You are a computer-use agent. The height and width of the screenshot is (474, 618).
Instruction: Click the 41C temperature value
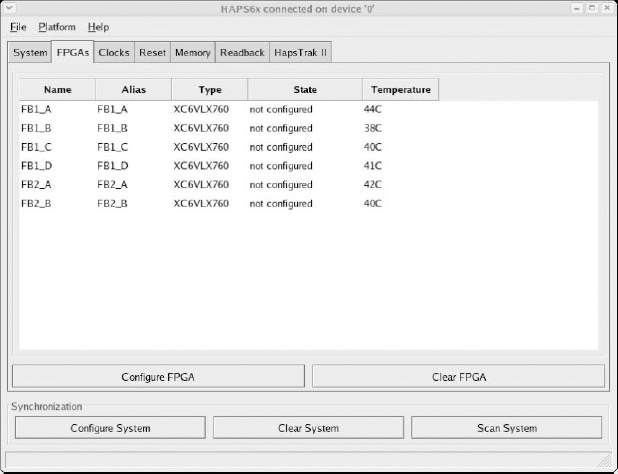372,165
